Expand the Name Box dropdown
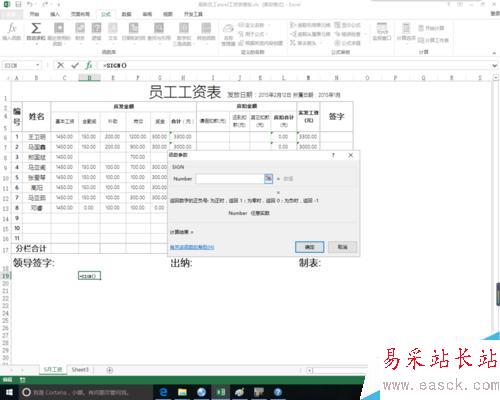 tap(38, 65)
